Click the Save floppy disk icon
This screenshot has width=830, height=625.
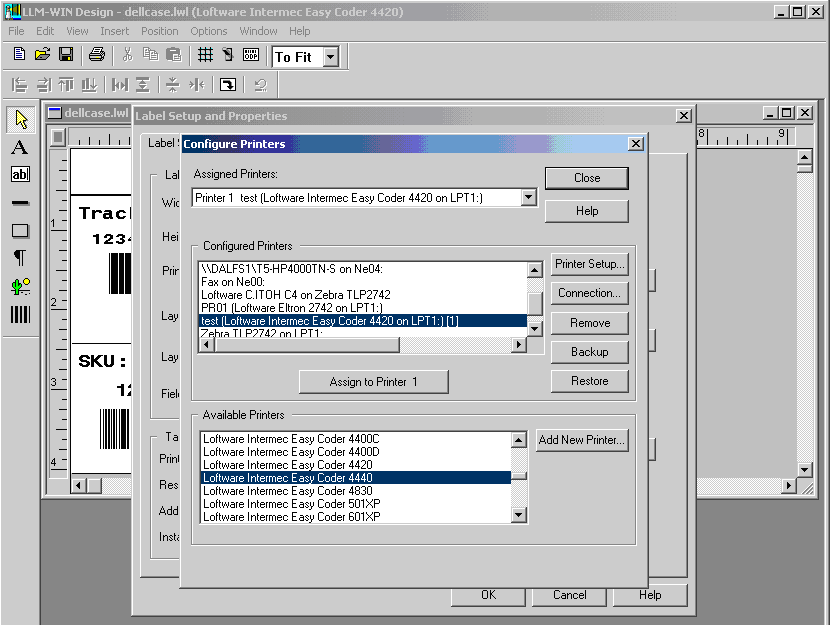[66, 55]
